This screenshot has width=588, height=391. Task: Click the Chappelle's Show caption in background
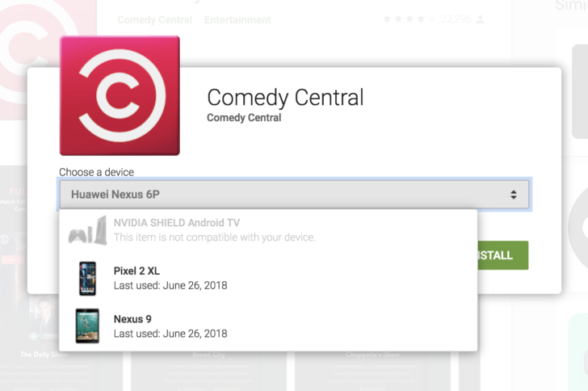(373, 354)
